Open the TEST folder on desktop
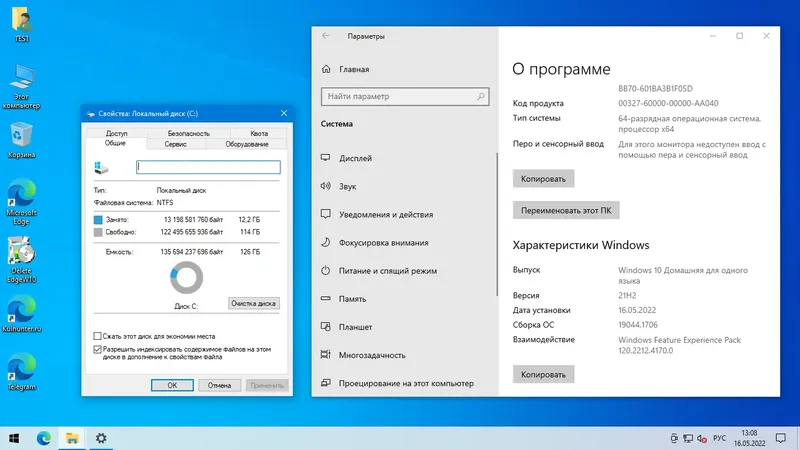Viewport: 800px width, 450px height. tap(21, 24)
